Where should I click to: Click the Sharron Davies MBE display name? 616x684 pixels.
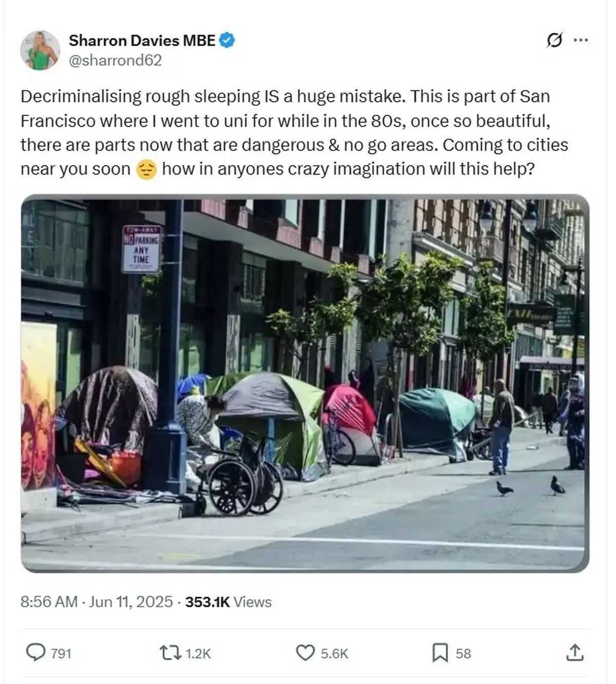click(142, 40)
